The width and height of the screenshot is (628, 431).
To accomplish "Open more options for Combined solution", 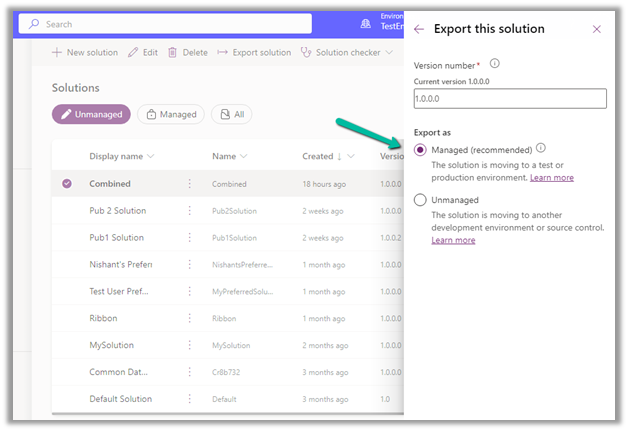I will point(189,184).
